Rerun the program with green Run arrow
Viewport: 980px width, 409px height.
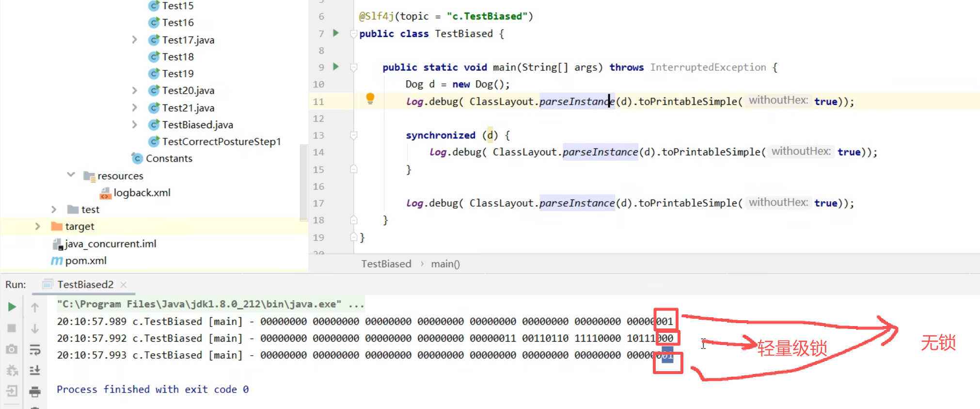pyautogui.click(x=12, y=307)
